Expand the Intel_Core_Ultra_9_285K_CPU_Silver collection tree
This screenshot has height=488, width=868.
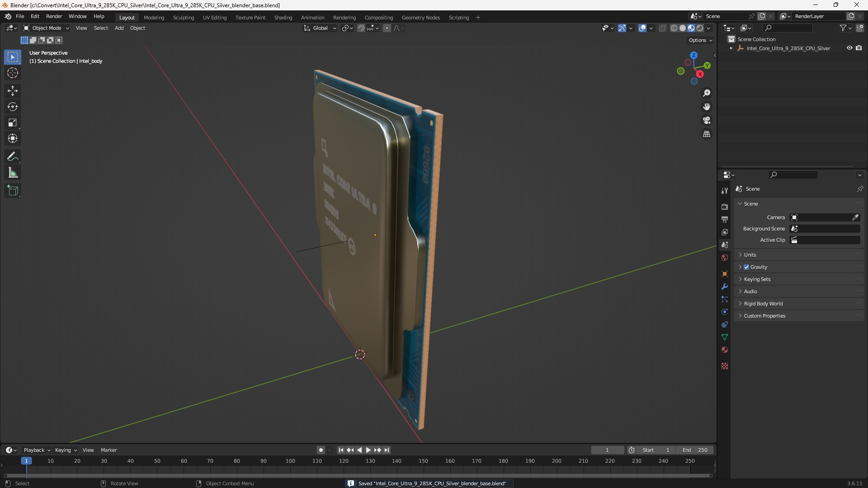(x=731, y=48)
